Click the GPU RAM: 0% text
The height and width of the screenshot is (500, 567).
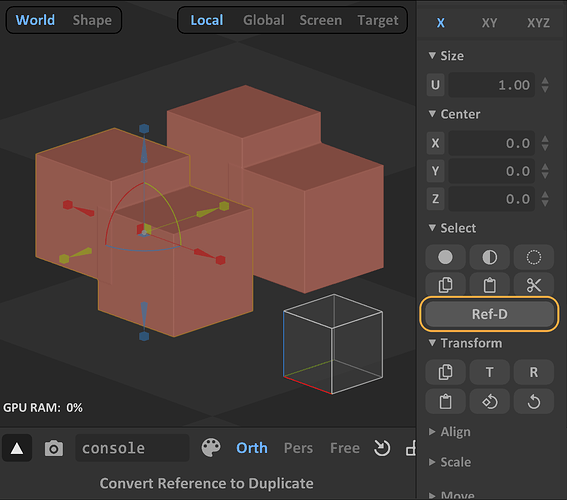pos(43,408)
